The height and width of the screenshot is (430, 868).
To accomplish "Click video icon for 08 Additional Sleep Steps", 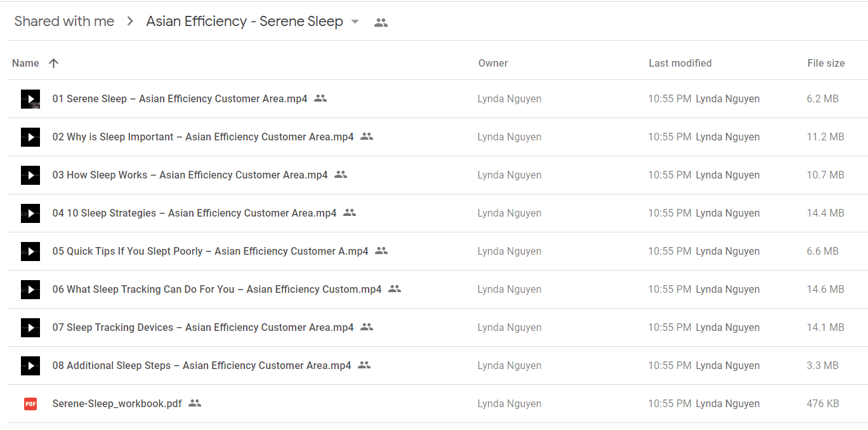I will (x=30, y=366).
